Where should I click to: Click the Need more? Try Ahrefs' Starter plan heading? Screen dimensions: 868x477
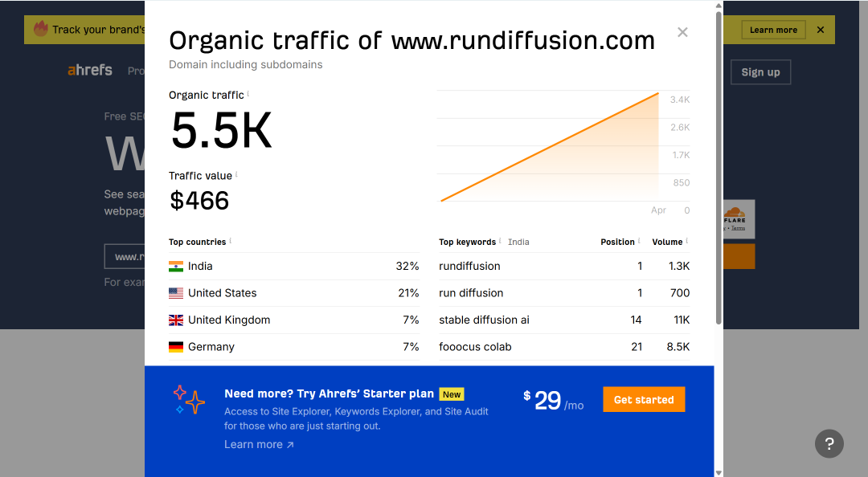(329, 394)
